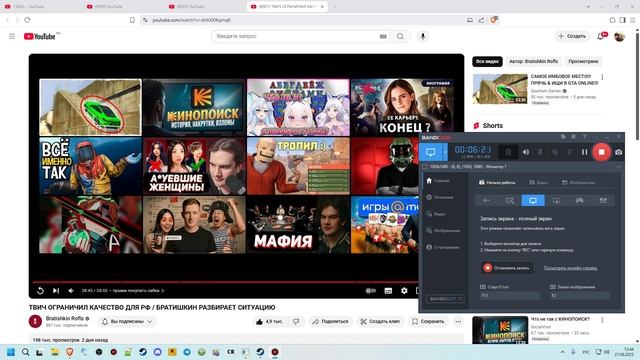Mute the video player volume

(71, 291)
